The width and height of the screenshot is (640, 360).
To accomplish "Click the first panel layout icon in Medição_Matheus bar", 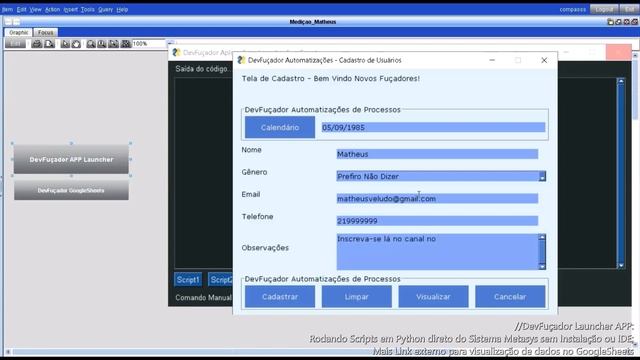I will (x=611, y=22).
